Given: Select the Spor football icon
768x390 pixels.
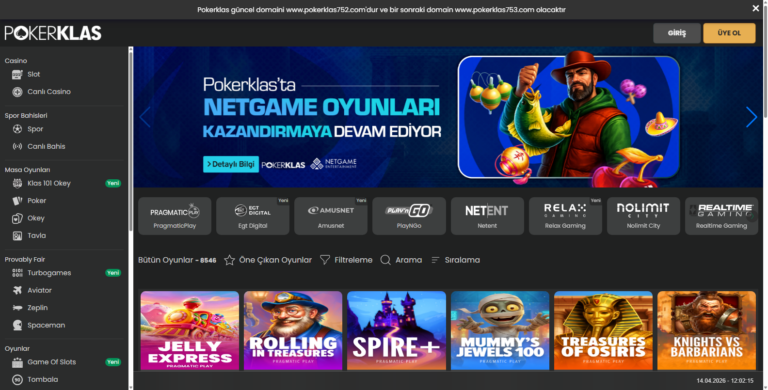Looking at the screenshot, I should click(x=17, y=129).
